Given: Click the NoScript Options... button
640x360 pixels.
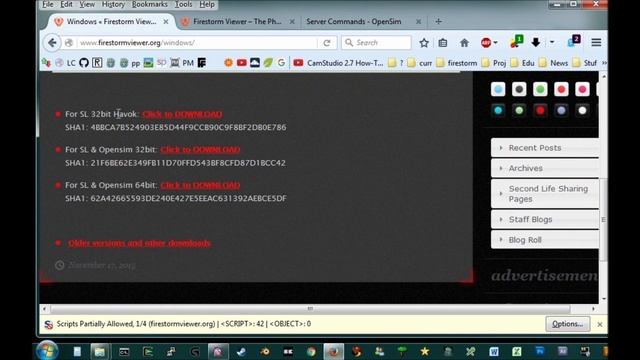Looking at the screenshot, I should coord(567,324).
